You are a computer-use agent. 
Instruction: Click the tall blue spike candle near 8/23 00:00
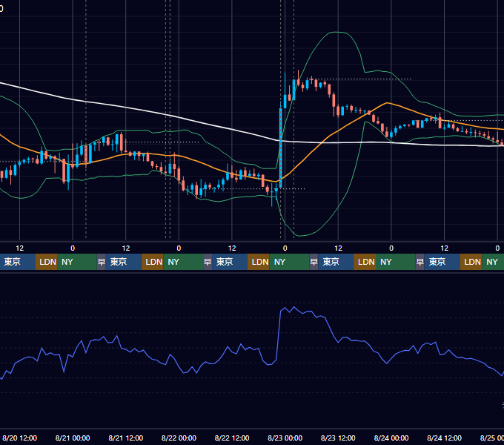(x=281, y=148)
